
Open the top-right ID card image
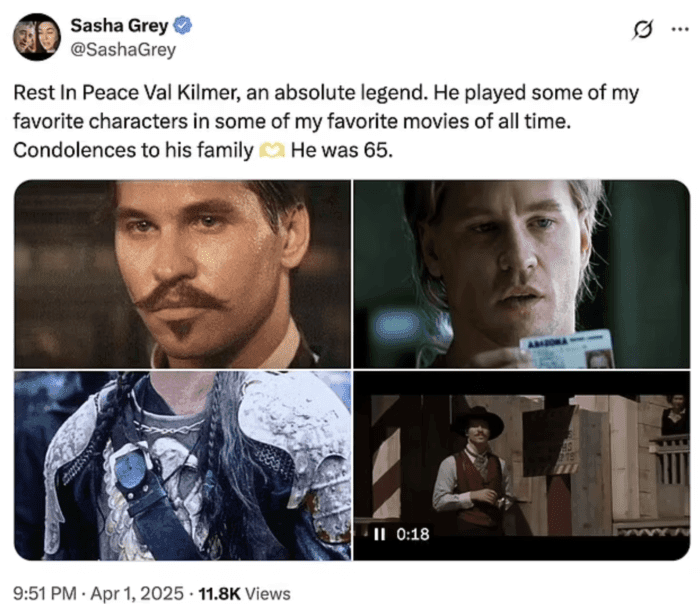[x=521, y=274]
